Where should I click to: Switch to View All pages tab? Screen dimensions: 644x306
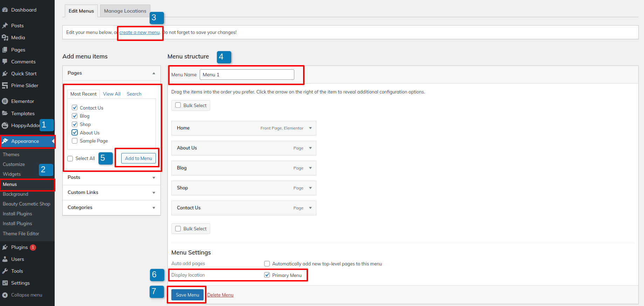coord(111,94)
